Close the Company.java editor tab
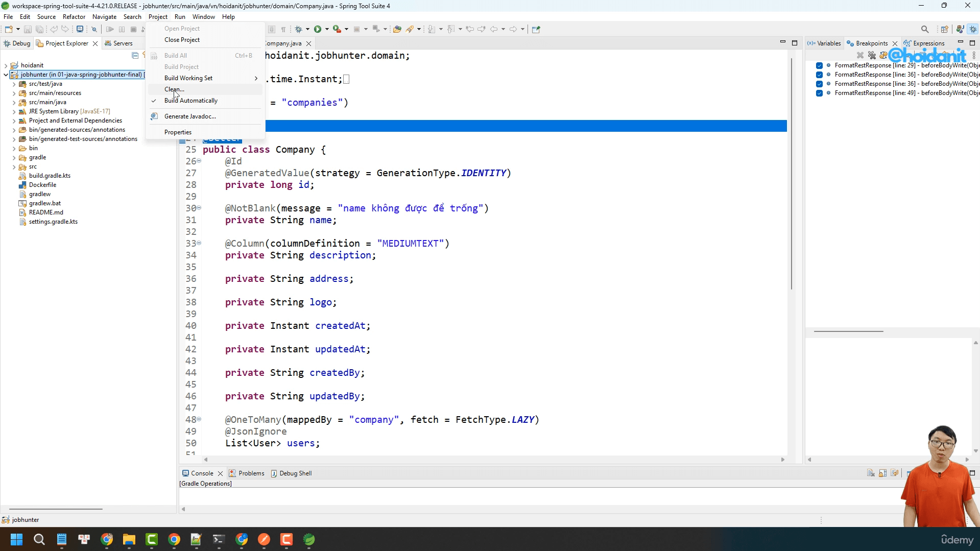Viewport: 980px width, 551px height. [308, 43]
